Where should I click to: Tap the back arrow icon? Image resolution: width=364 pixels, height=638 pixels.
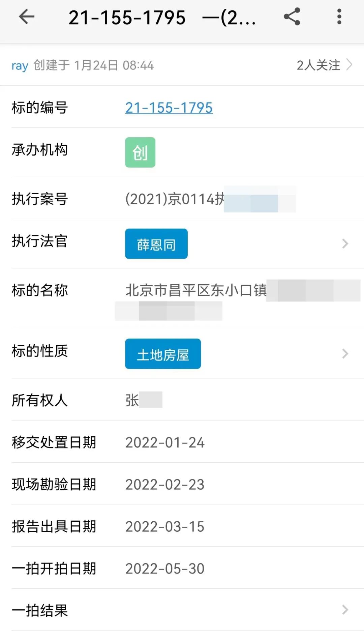tap(27, 17)
